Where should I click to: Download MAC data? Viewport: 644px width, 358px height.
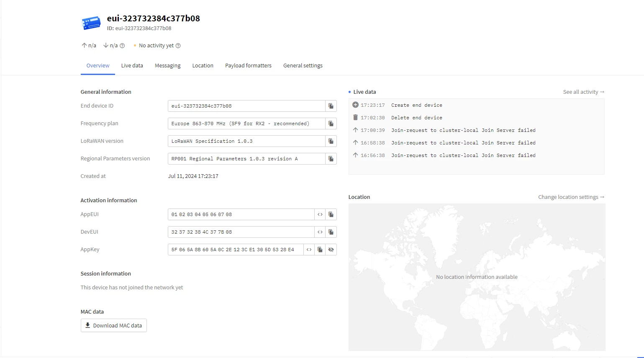[x=114, y=325]
